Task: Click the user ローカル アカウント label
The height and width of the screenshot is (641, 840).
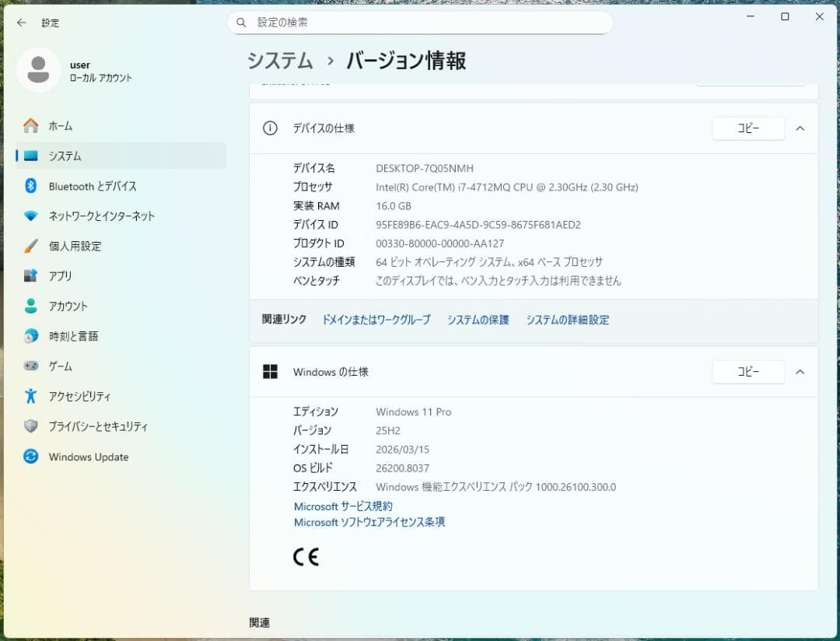Action: click(100, 78)
